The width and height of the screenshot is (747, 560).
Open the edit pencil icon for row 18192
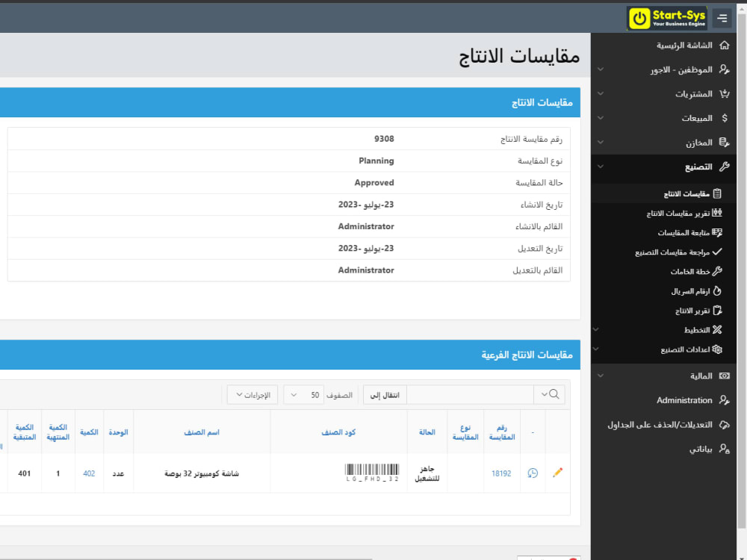[557, 473]
